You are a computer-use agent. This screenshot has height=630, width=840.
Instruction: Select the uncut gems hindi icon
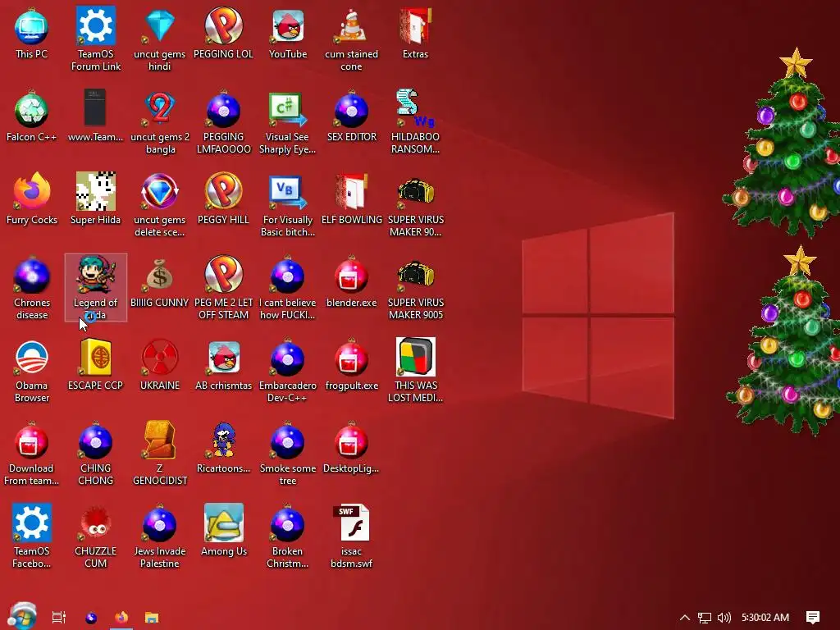click(x=160, y=39)
